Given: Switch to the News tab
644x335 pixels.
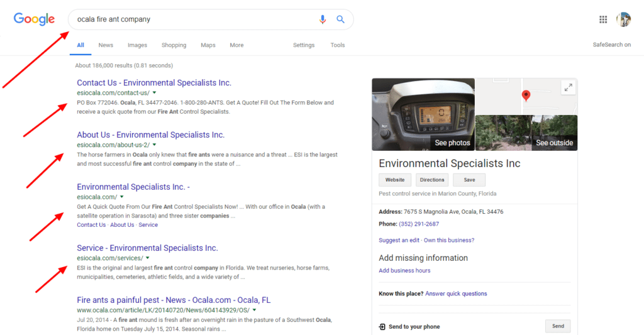Looking at the screenshot, I should pos(106,45).
